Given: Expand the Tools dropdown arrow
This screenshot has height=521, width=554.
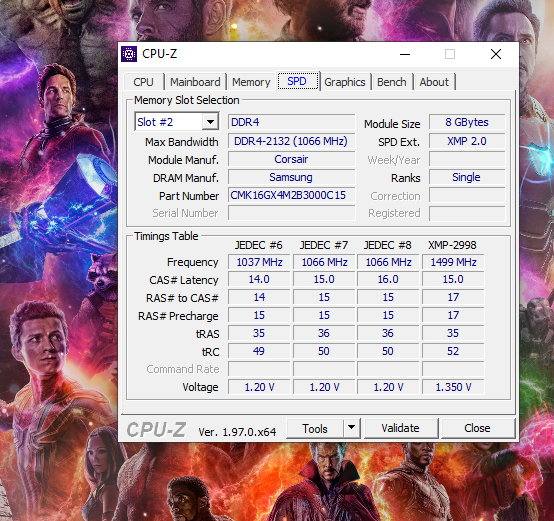Looking at the screenshot, I should pyautogui.click(x=352, y=428).
